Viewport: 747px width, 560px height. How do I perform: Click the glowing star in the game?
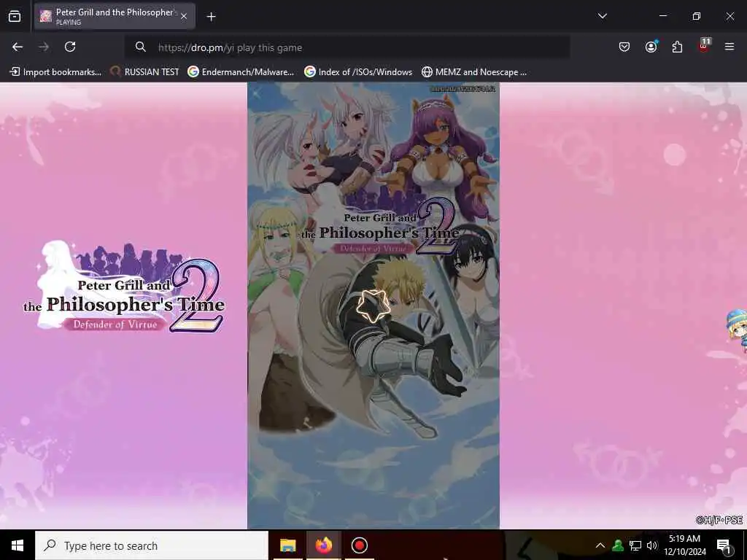pos(373,306)
